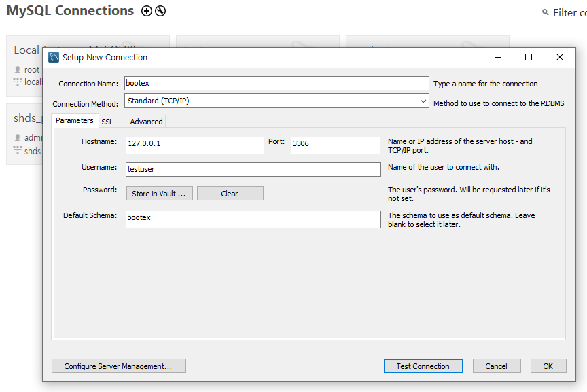Open the Connection Method dropdown
The width and height of the screenshot is (587, 392).
pos(277,101)
